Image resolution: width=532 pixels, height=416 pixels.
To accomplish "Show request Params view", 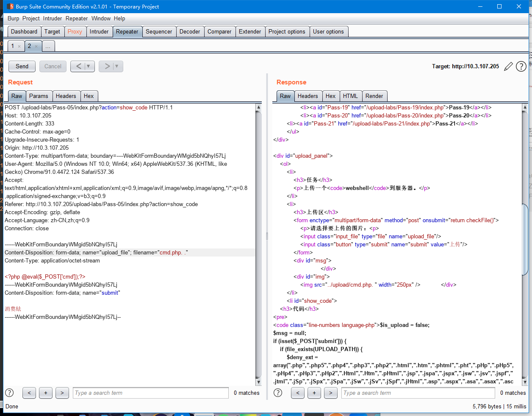I will 39,96.
